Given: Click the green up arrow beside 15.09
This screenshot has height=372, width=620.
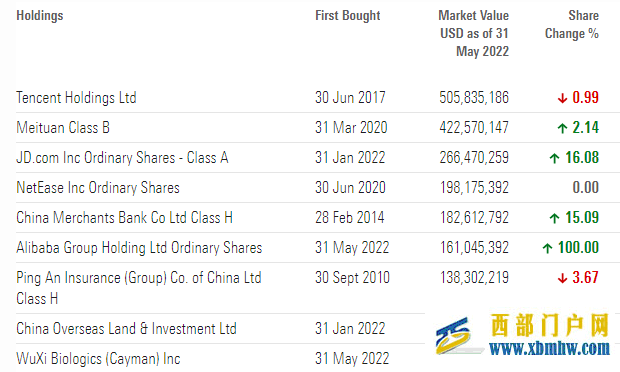Looking at the screenshot, I should coord(554,217).
